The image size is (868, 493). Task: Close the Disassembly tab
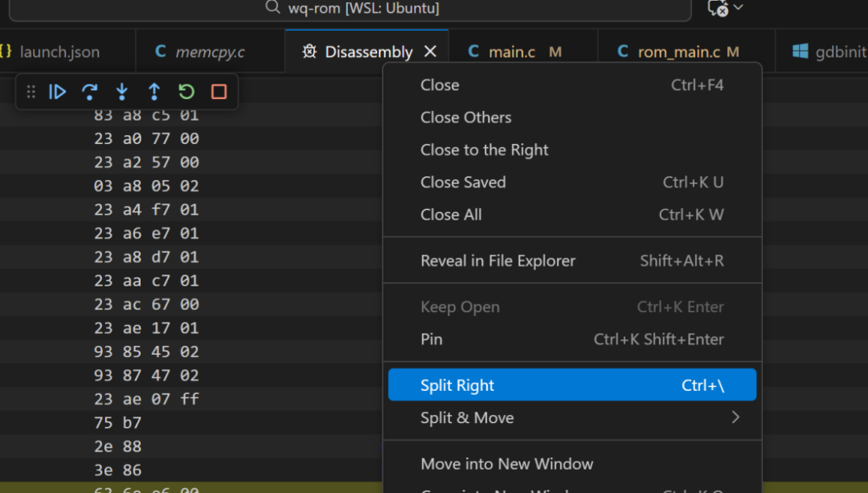click(430, 51)
